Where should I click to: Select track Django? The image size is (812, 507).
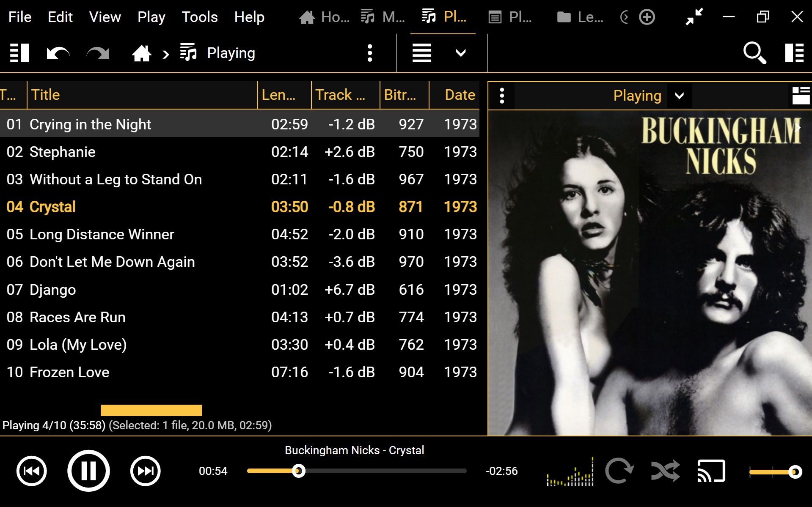pos(239,289)
